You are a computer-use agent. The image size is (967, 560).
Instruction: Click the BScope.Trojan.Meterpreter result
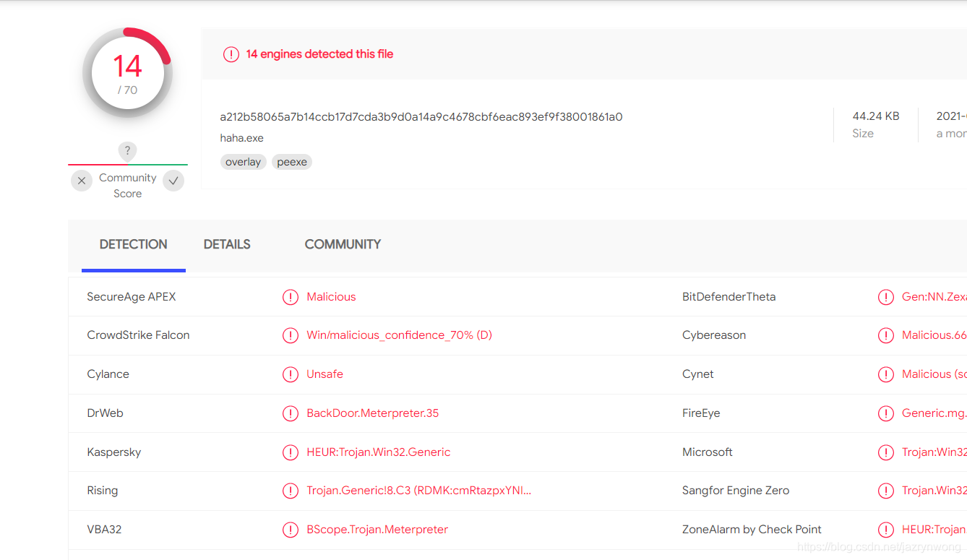[377, 530]
